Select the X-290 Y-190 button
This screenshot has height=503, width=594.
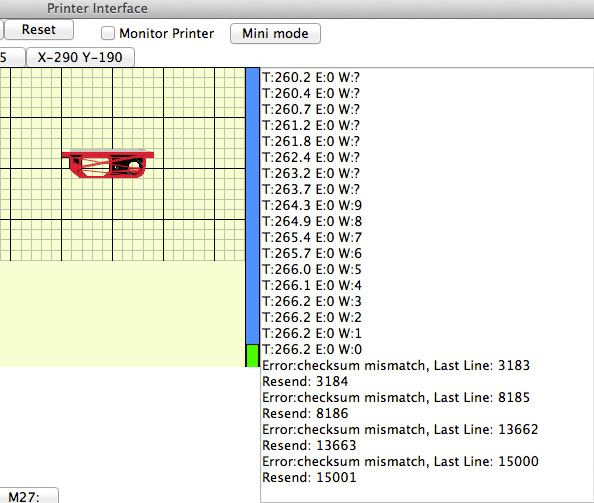[x=80, y=57]
